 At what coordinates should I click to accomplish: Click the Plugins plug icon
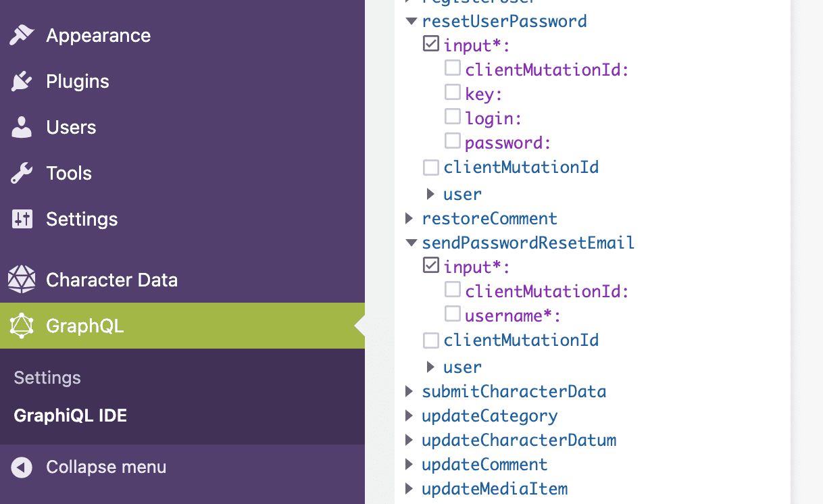pos(22,81)
